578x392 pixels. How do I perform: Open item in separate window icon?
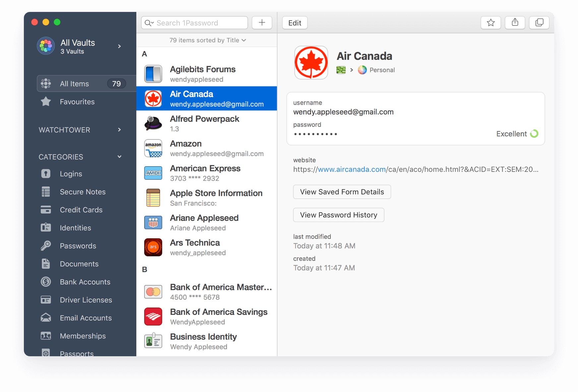539,23
